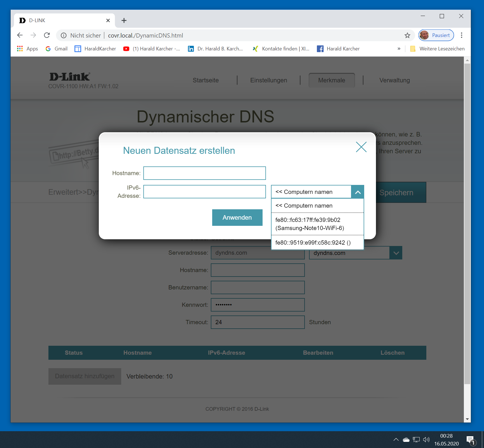Click the OneDrive cloud tray icon
The height and width of the screenshot is (448, 484).
tap(406, 440)
